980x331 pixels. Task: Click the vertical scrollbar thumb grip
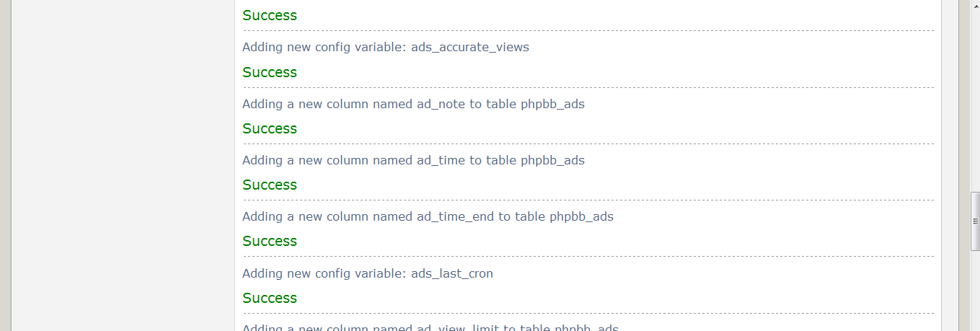coord(975,221)
